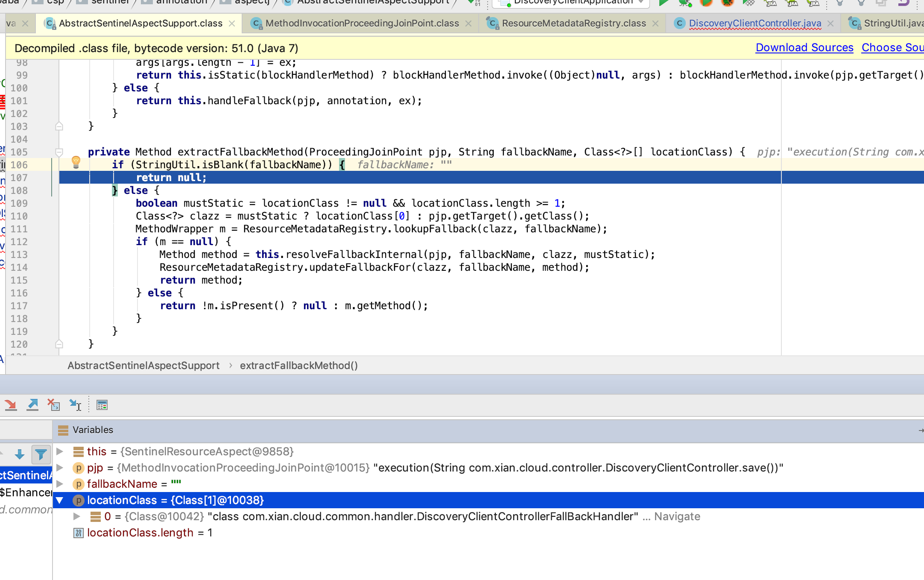
Task: Click the next frame down arrow icon
Action: click(x=20, y=454)
